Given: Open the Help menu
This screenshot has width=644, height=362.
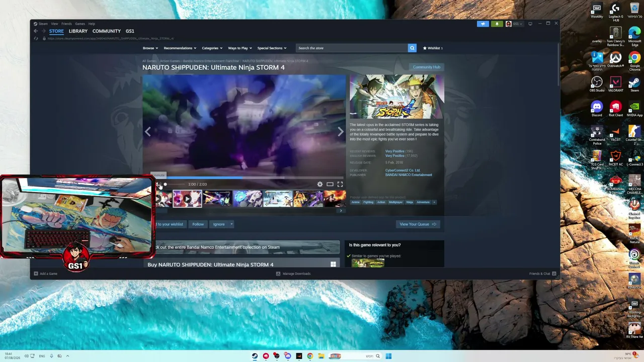Looking at the screenshot, I should (x=92, y=24).
